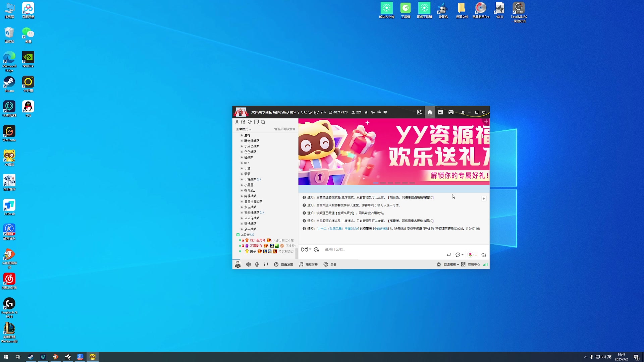Viewport: 644px width, 362px height.
Task: Collapse the 办公室 channel group
Action: pos(245,235)
